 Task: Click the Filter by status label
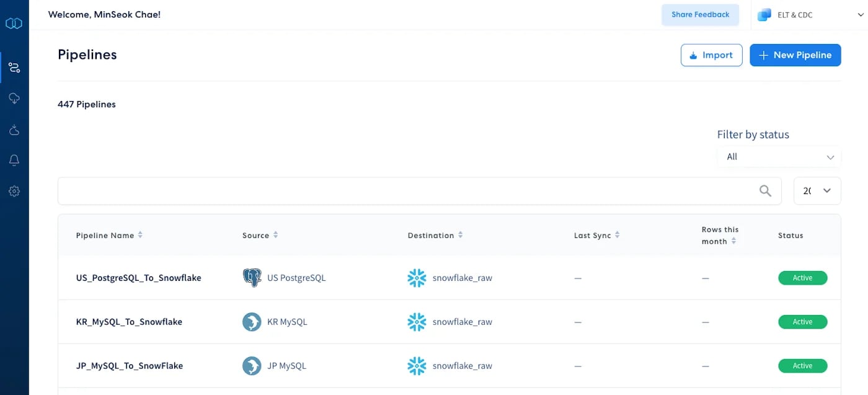(x=753, y=135)
